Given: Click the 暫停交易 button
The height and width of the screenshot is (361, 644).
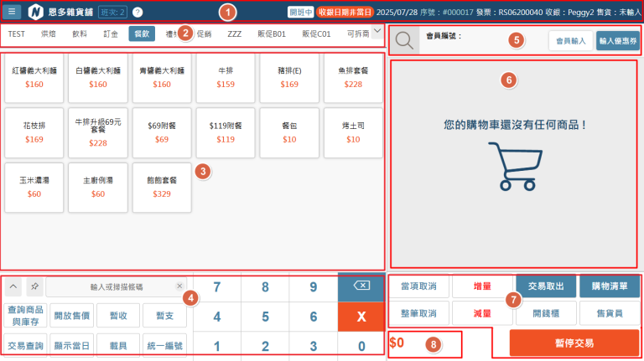Looking at the screenshot, I should click(x=574, y=343).
